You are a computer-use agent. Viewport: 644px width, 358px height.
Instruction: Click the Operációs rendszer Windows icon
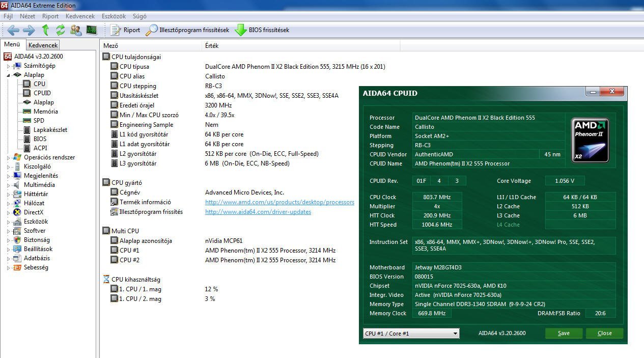[17, 157]
